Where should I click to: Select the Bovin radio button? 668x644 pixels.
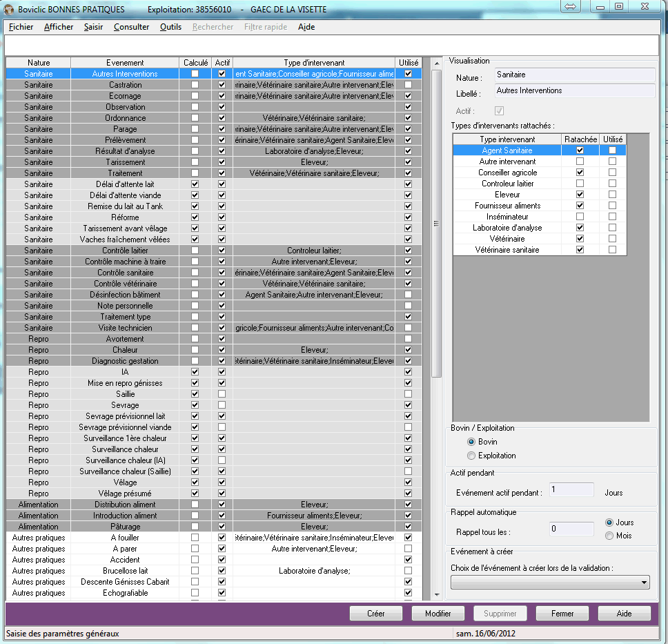pos(471,442)
